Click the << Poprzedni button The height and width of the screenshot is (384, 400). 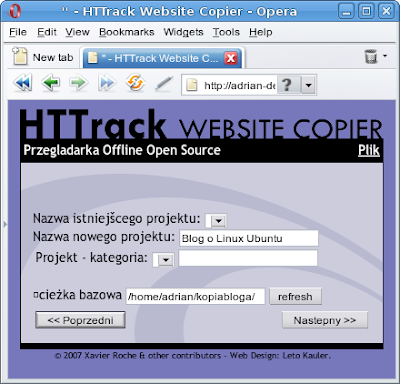[80, 320]
